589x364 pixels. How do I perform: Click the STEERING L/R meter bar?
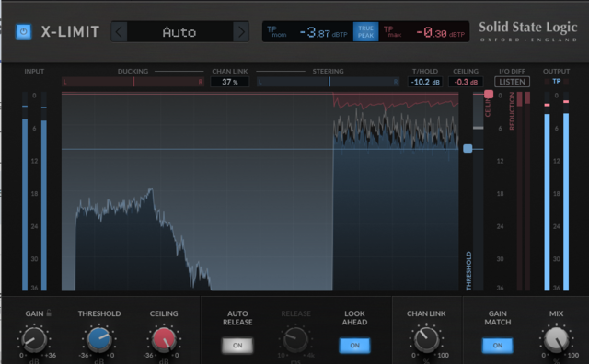[328, 82]
